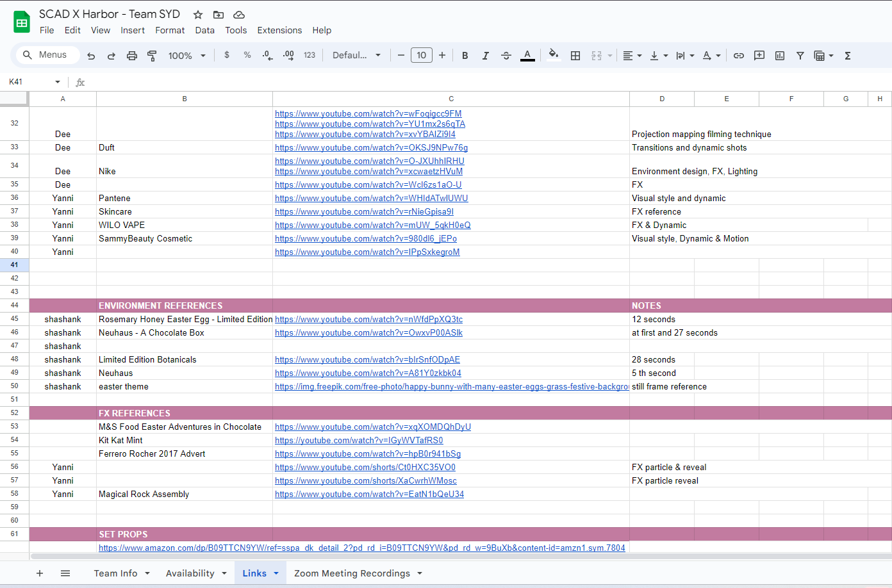Image resolution: width=892 pixels, height=588 pixels.
Task: Toggle bold formatting
Action: (465, 56)
